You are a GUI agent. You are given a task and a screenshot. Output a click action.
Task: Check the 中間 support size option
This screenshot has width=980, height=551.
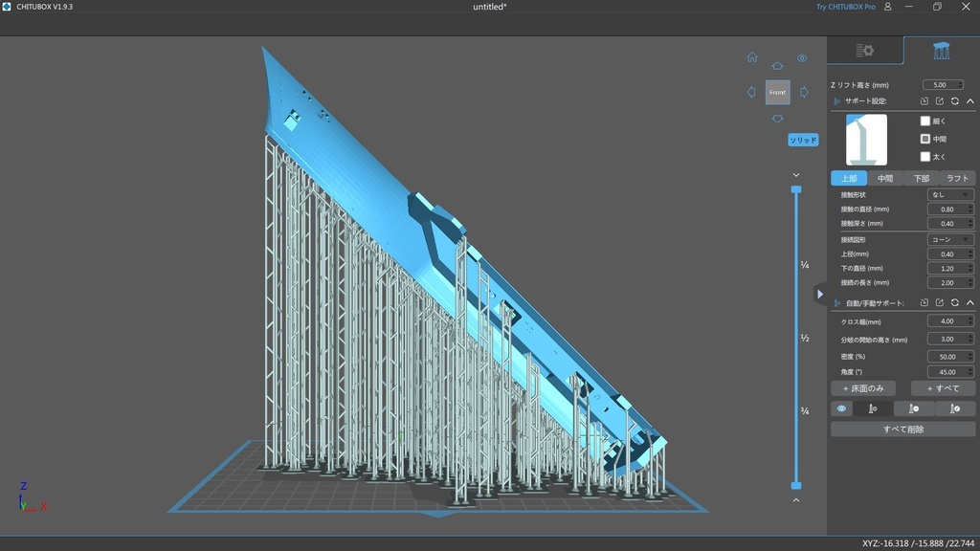(x=925, y=139)
